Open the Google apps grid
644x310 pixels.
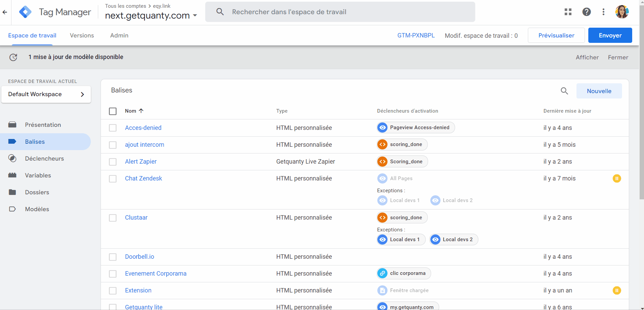point(568,12)
